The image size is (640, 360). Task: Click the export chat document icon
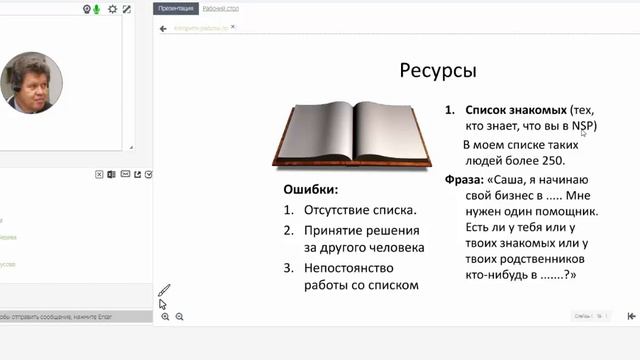111,174
